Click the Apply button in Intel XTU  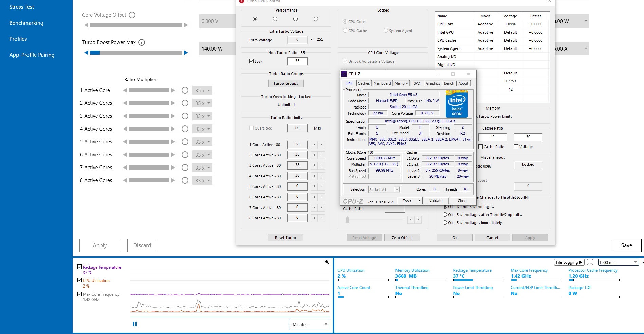(100, 245)
